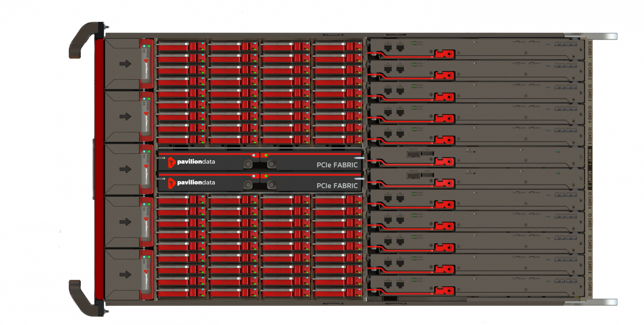Select the red latch on IO CARD 10
Image resolution: width=644 pixels, height=325 pixels.
click(x=444, y=291)
